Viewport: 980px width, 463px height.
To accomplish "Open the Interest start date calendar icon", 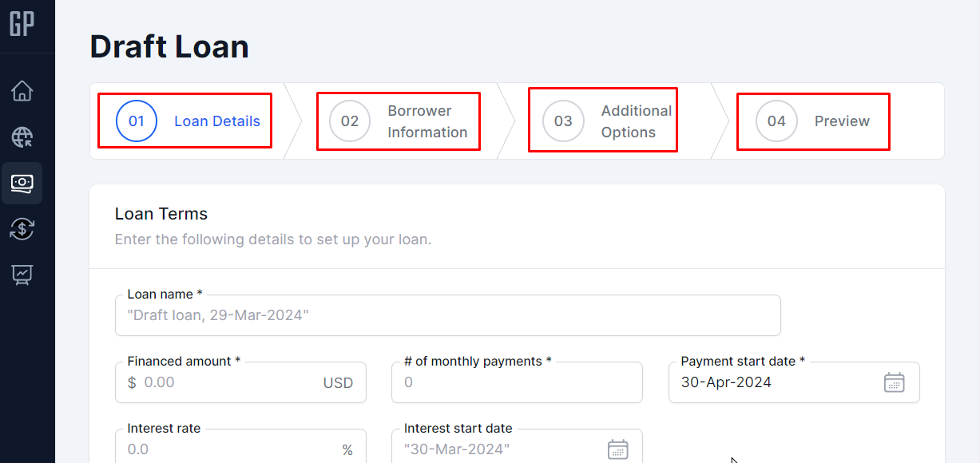I will (617, 449).
